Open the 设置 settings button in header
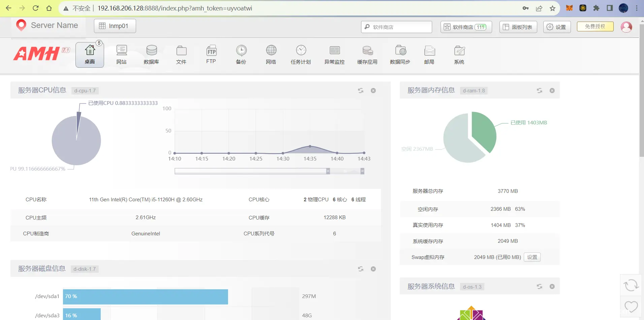 [557, 27]
